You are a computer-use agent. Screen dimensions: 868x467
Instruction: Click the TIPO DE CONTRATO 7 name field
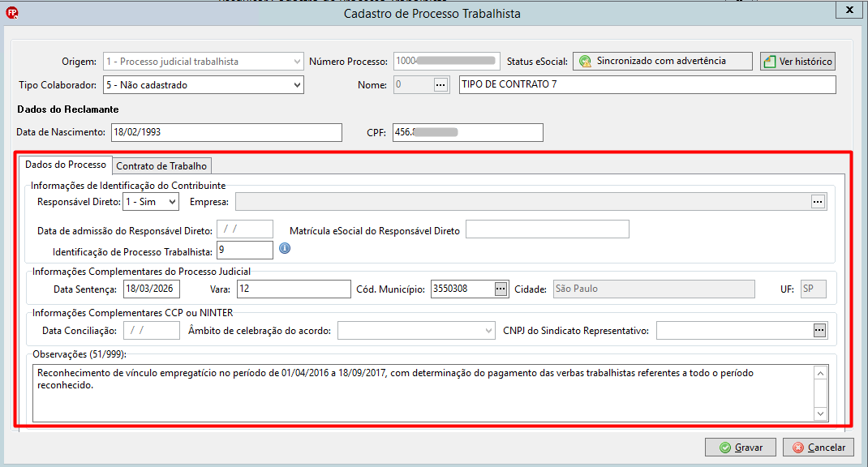(x=647, y=84)
